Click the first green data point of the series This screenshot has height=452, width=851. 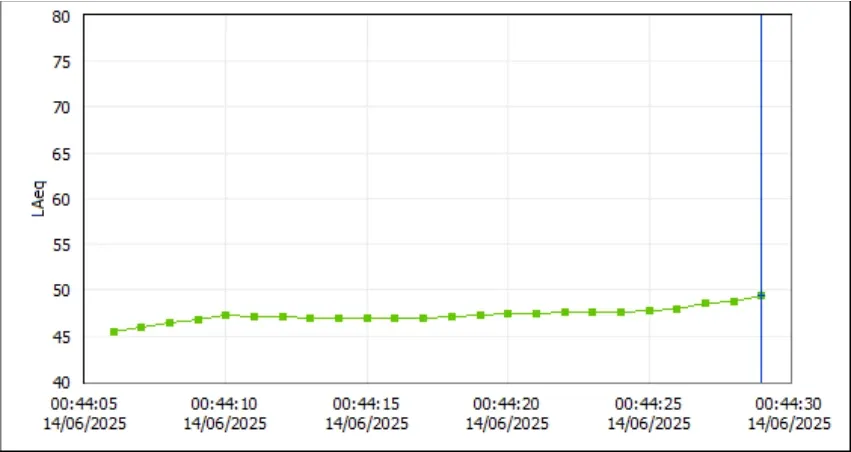click(x=114, y=332)
